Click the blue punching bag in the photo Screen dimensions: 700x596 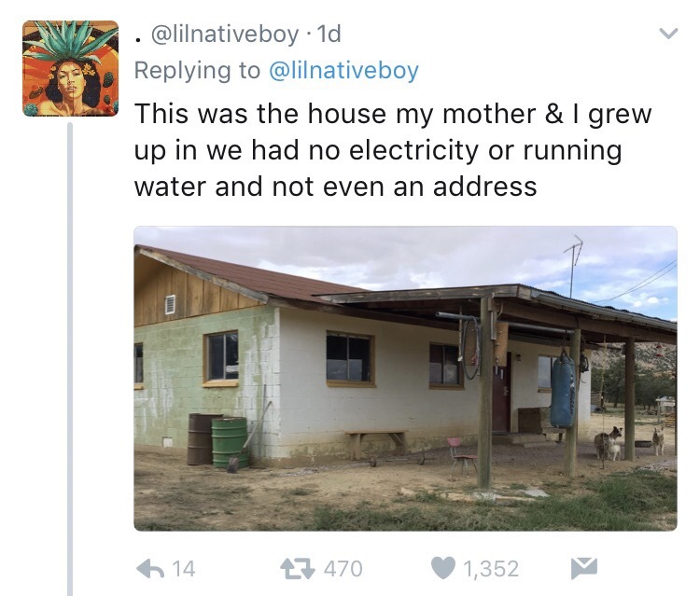(562, 391)
